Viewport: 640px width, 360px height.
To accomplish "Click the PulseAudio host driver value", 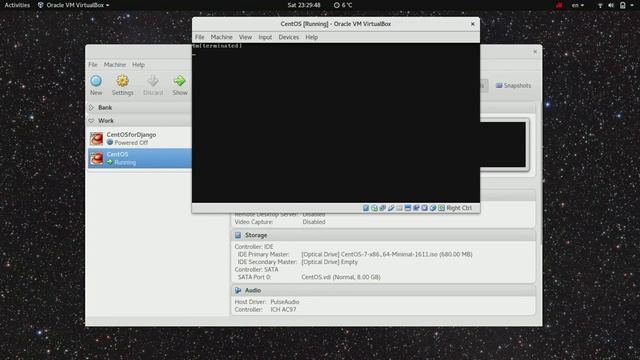I will click(x=284, y=302).
